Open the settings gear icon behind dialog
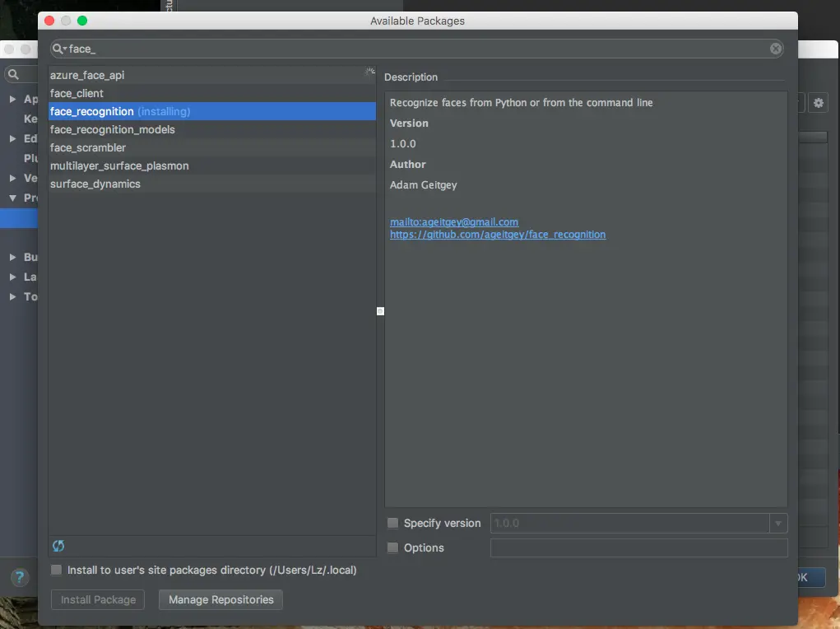840x629 pixels. pyautogui.click(x=818, y=102)
